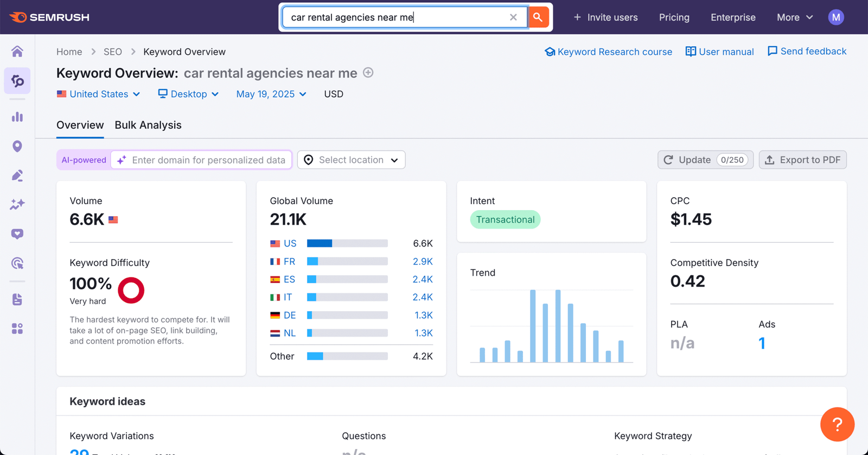The image size is (868, 455).
Task: Click Invite users
Action: [x=605, y=17]
